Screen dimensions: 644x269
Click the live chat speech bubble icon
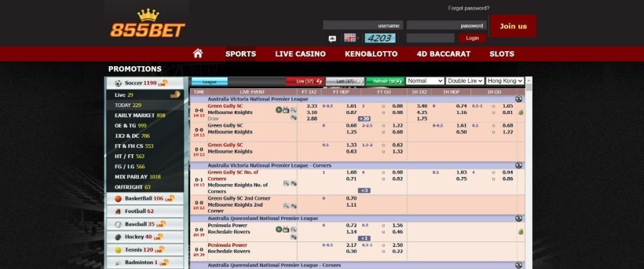point(332,38)
